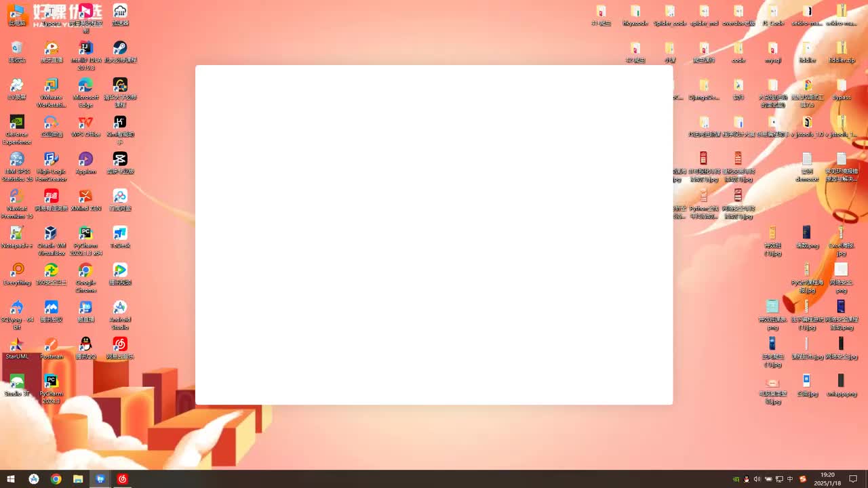Open Google Chrome from the taskbar
Image resolution: width=868 pixels, height=488 pixels.
pyautogui.click(x=56, y=479)
